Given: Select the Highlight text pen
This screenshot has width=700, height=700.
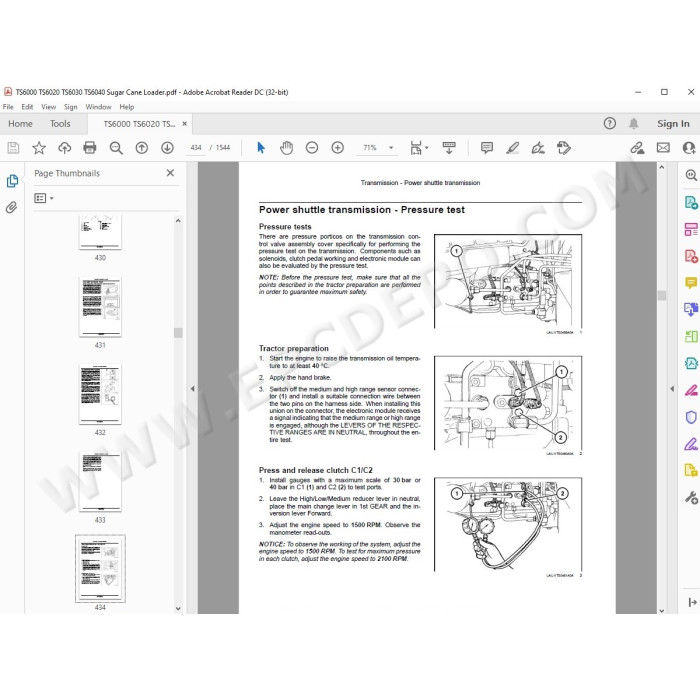Looking at the screenshot, I should click(512, 148).
